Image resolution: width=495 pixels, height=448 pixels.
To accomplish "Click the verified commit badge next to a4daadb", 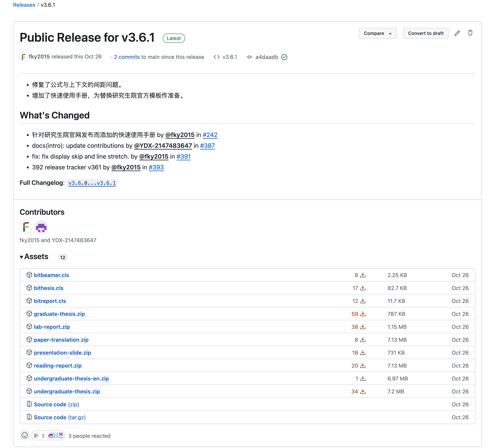I will click(x=284, y=57).
